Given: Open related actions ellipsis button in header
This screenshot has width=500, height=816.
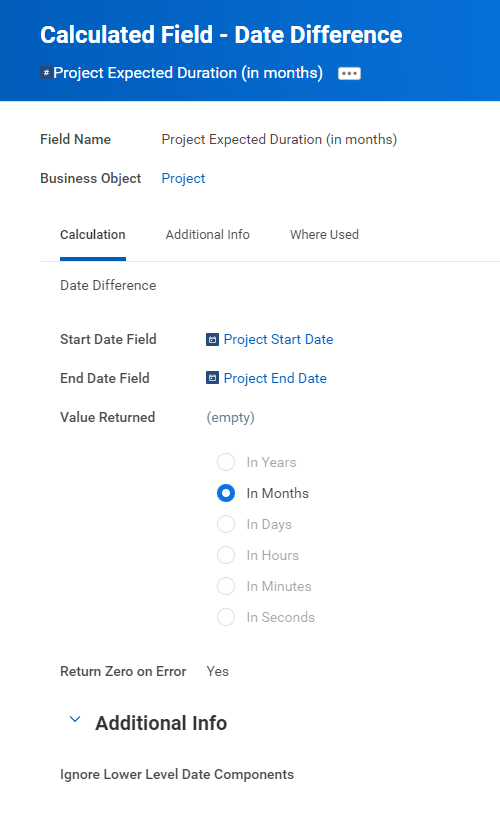Looking at the screenshot, I should (349, 73).
